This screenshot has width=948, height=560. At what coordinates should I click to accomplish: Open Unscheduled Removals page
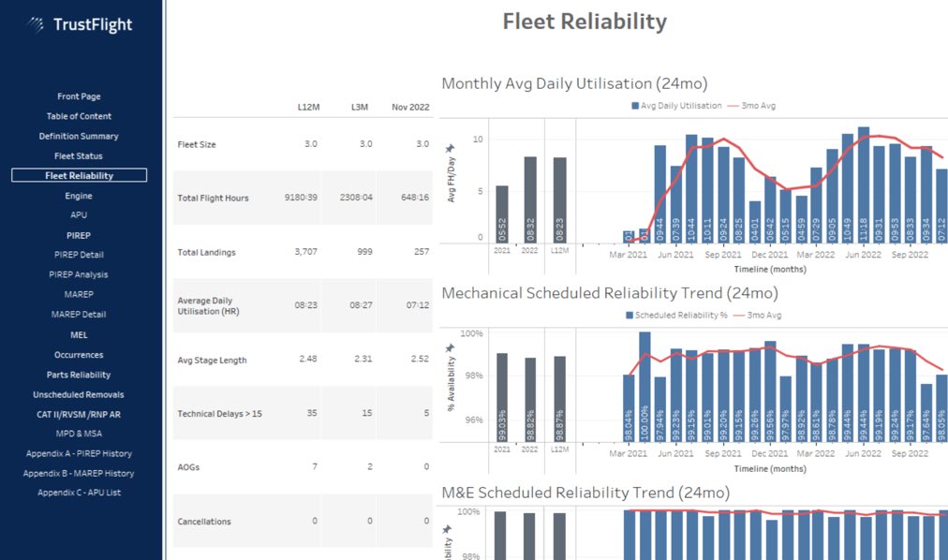click(x=79, y=394)
